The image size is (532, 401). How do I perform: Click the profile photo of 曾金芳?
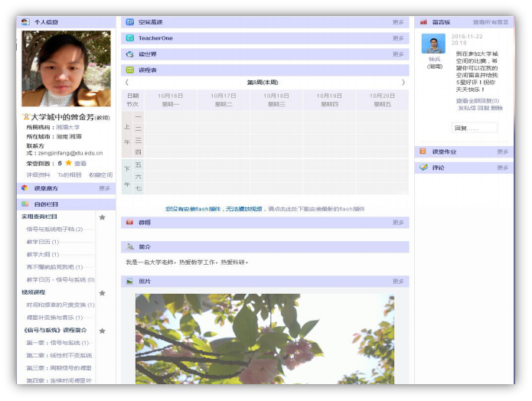point(66,69)
